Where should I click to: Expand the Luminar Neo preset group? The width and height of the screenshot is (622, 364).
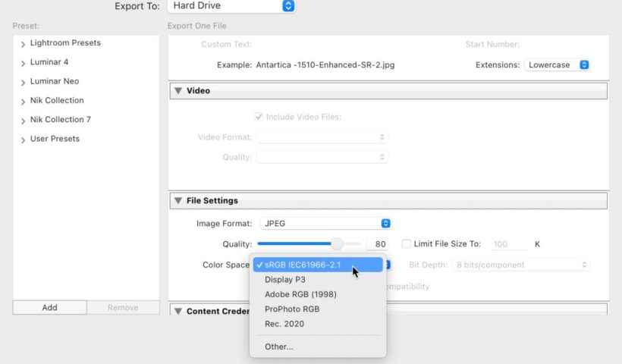click(x=23, y=83)
